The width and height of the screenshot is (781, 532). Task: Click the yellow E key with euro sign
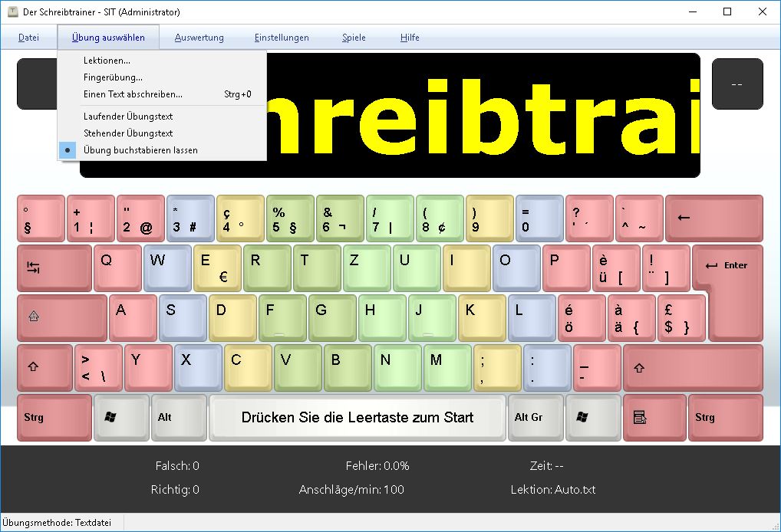217,268
